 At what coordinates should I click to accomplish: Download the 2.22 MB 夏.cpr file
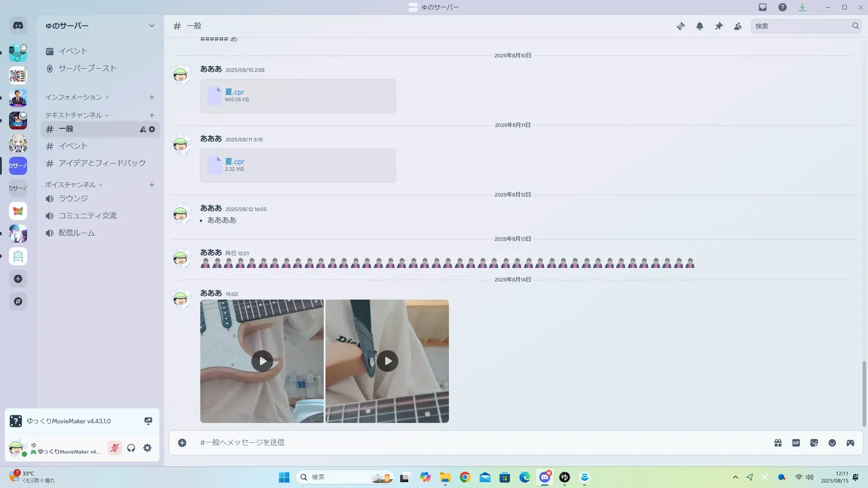[x=234, y=161]
